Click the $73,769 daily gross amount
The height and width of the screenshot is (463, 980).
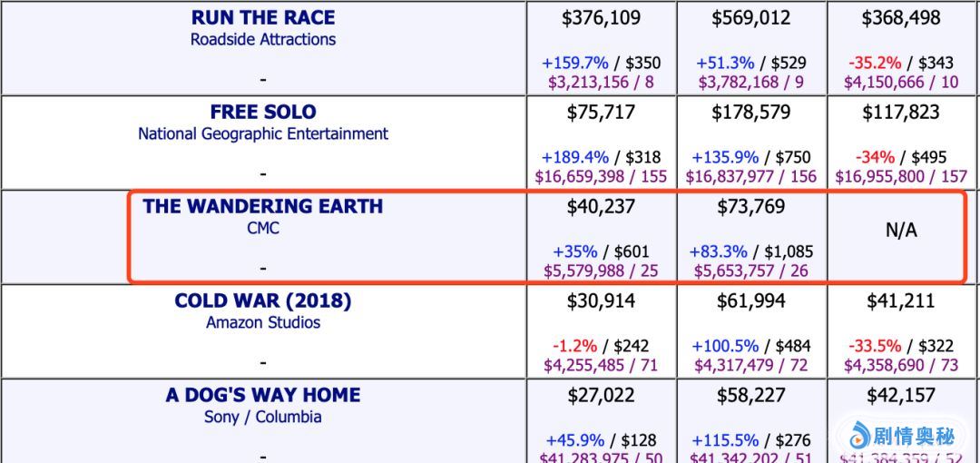[x=750, y=207]
